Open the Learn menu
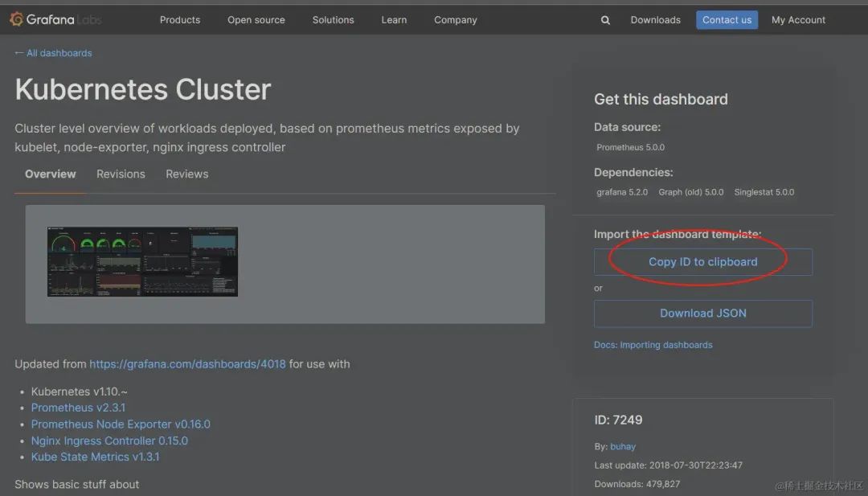The height and width of the screenshot is (496, 868). pyautogui.click(x=394, y=20)
